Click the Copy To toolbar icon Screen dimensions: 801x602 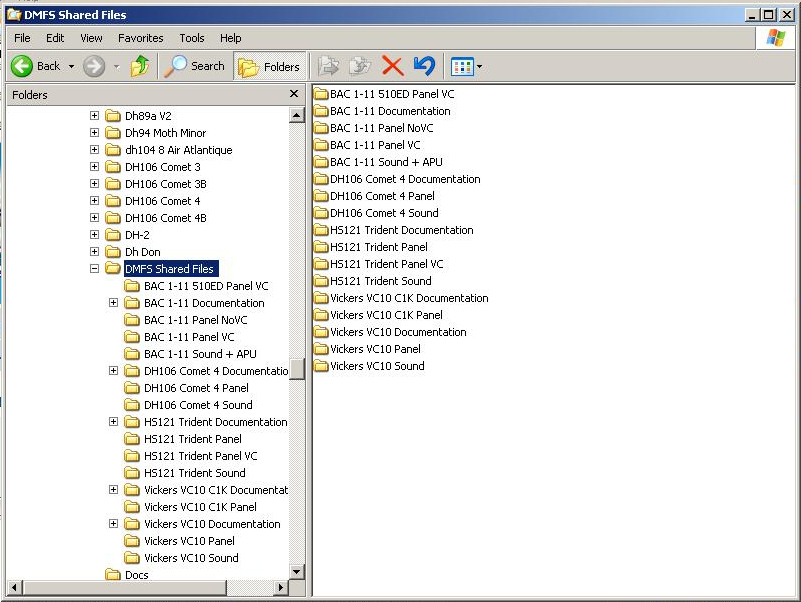click(x=360, y=66)
